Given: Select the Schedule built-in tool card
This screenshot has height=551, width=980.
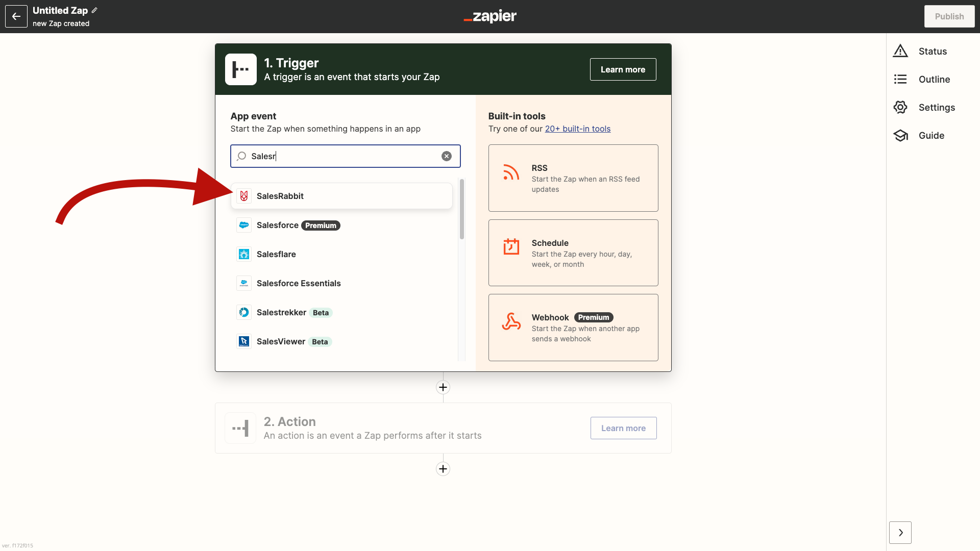Looking at the screenshot, I should click(573, 253).
